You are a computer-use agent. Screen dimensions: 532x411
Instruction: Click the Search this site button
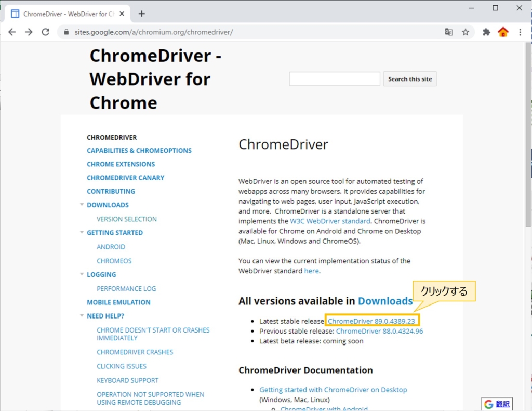pyautogui.click(x=410, y=79)
